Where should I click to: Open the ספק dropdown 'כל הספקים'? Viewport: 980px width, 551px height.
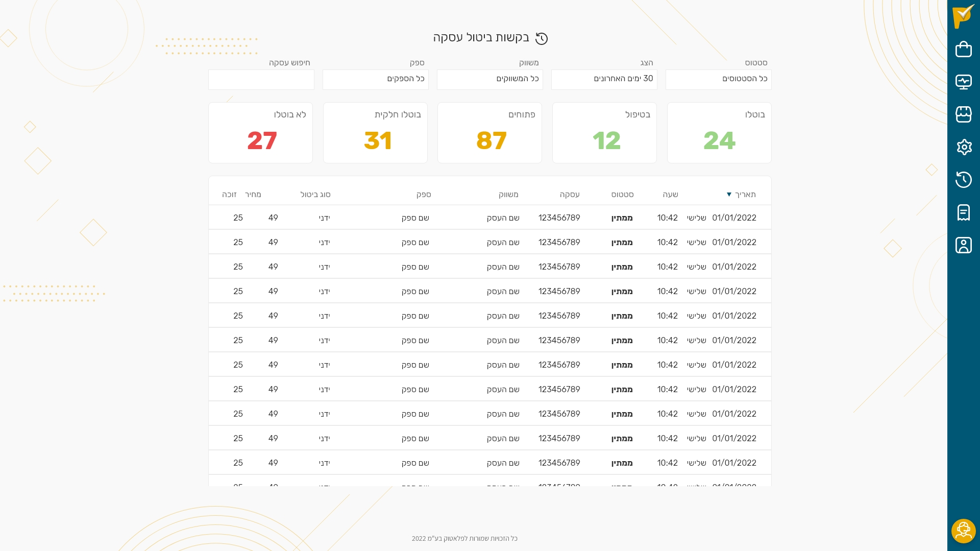(x=375, y=79)
